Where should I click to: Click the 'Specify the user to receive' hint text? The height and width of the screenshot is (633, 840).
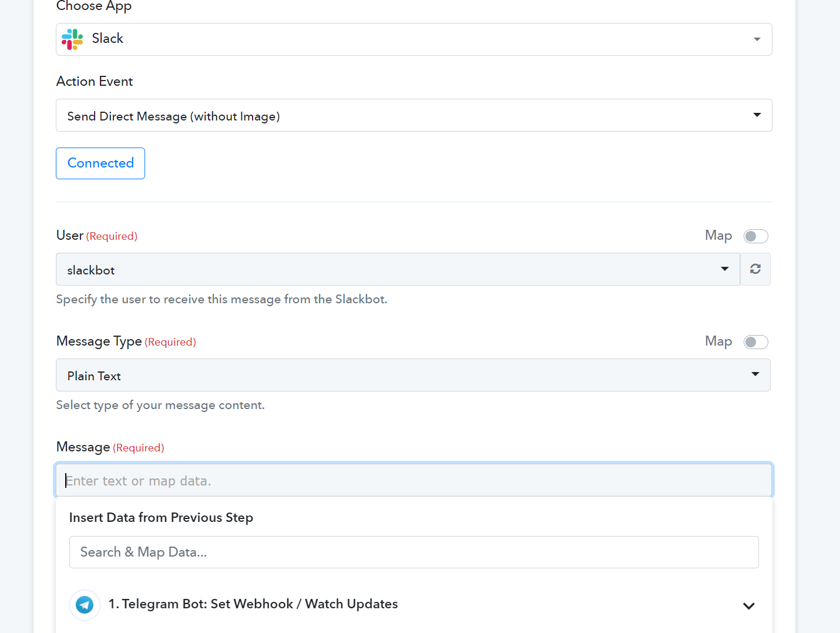pos(221,299)
